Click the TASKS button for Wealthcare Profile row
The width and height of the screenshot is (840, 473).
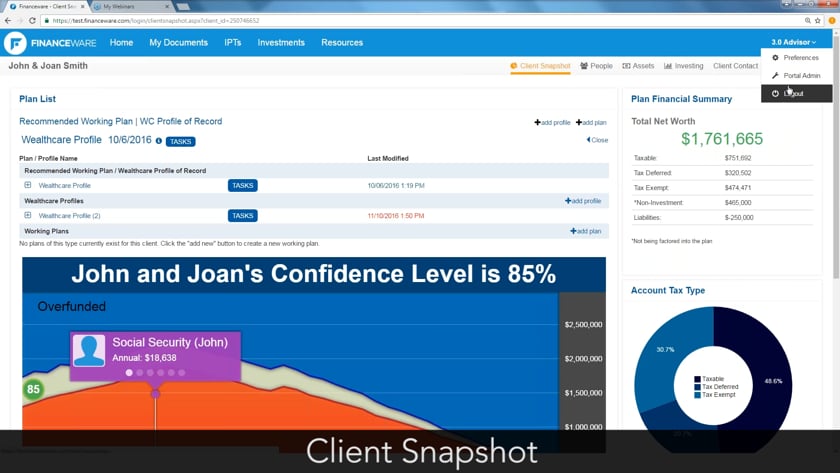pos(243,185)
